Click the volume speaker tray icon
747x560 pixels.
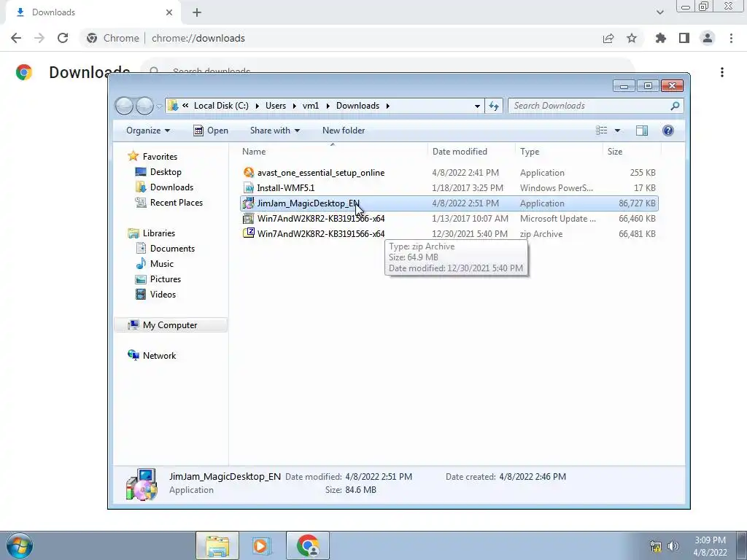[673, 545]
